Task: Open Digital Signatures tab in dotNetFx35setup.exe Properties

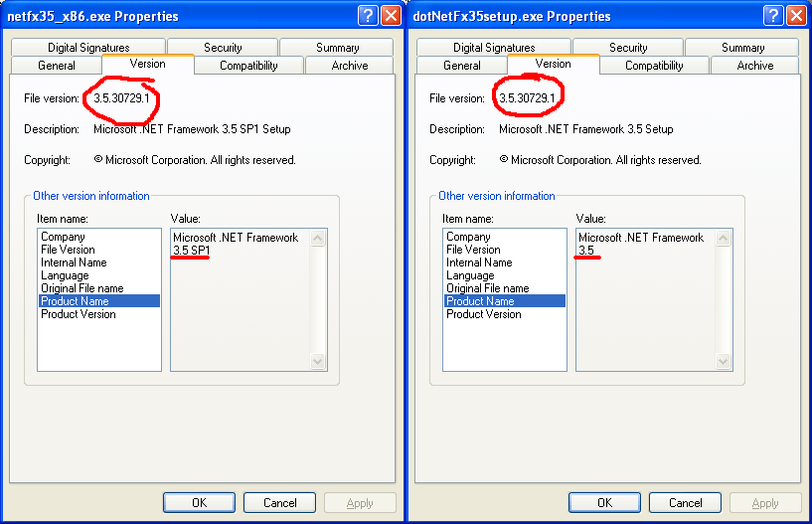Action: [x=494, y=47]
